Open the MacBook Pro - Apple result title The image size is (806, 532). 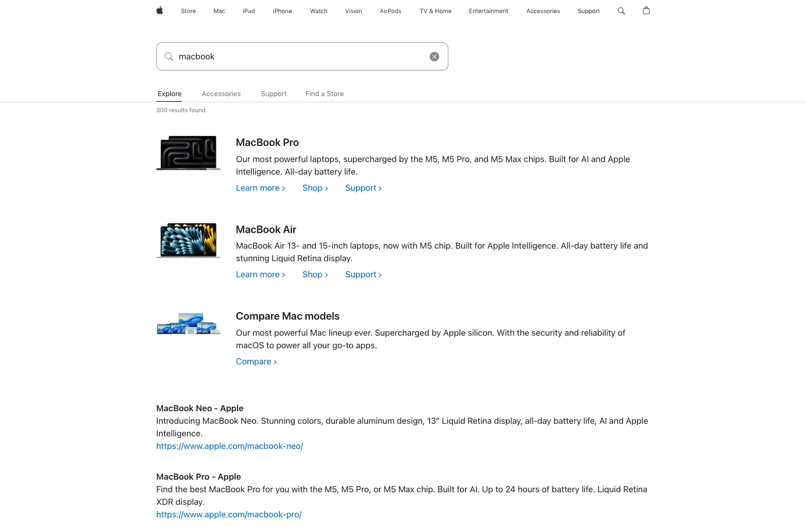[x=198, y=477]
